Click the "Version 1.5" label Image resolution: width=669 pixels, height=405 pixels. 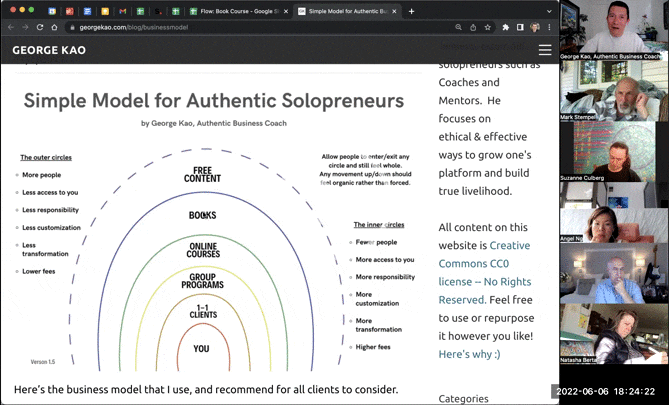click(x=43, y=362)
